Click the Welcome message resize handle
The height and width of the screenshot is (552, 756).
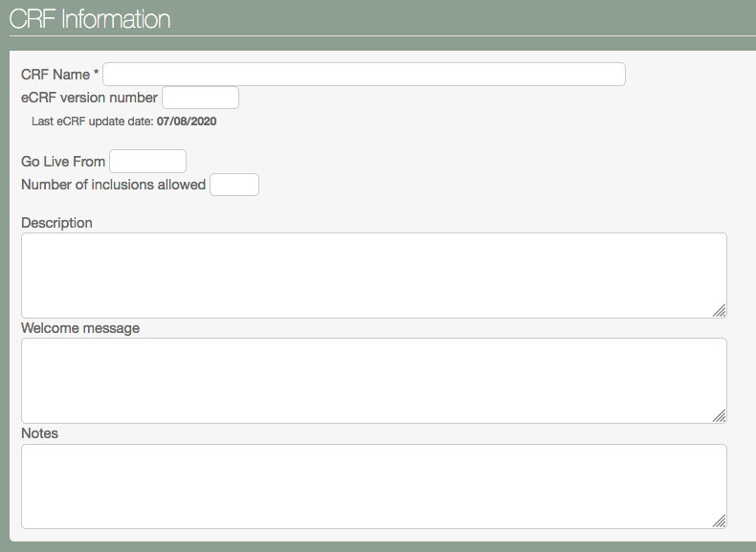coord(720,415)
